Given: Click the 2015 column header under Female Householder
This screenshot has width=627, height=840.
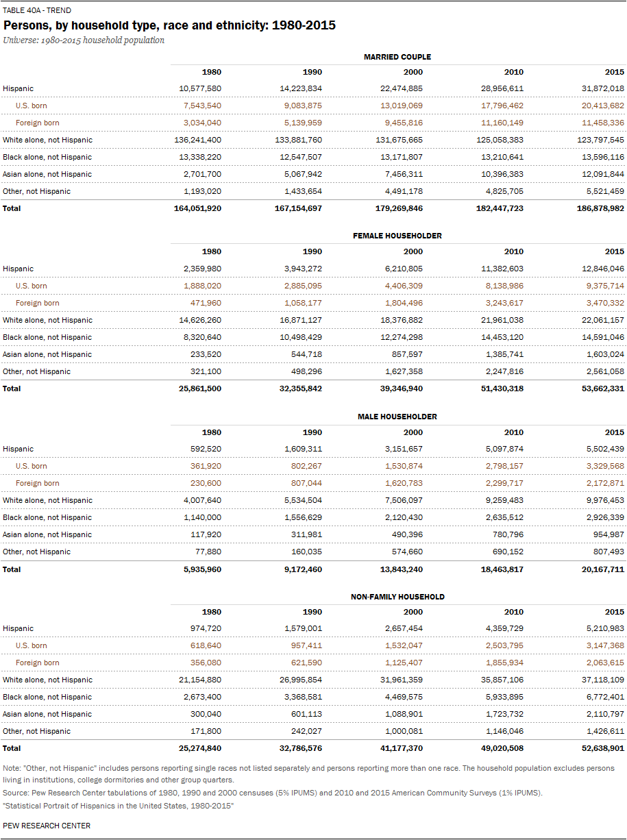Looking at the screenshot, I should pyautogui.click(x=615, y=252).
